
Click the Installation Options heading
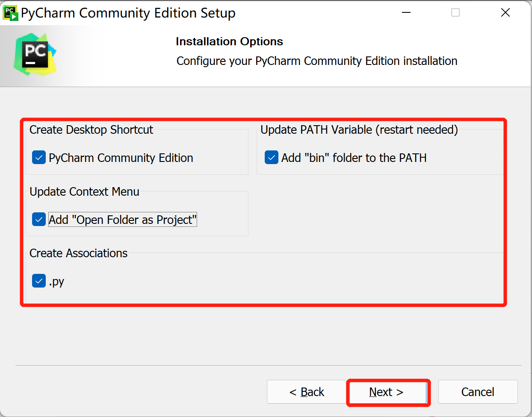click(x=229, y=41)
